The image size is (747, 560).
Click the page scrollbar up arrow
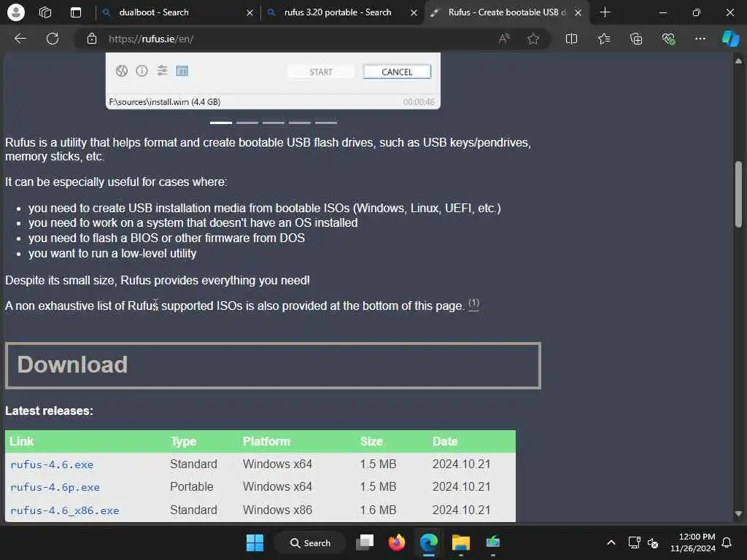pos(738,61)
